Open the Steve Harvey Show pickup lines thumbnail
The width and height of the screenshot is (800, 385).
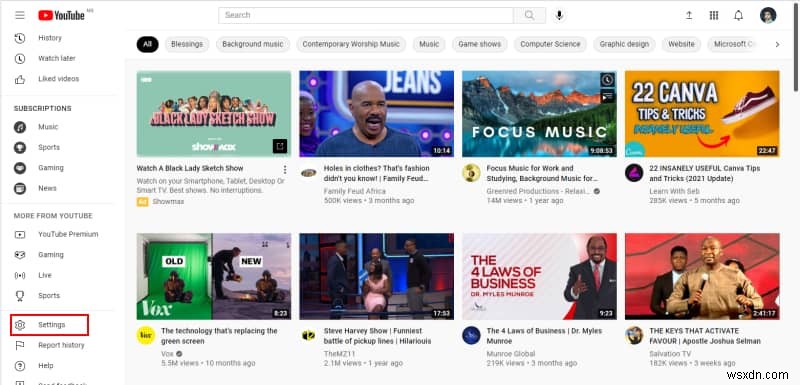pyautogui.click(x=377, y=276)
